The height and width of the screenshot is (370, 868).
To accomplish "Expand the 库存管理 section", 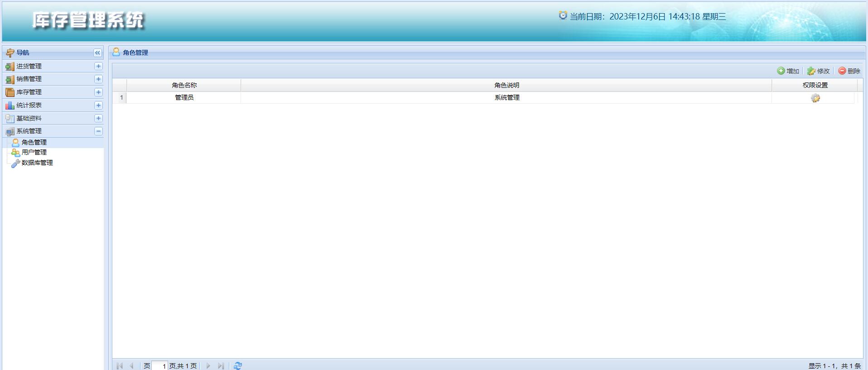I will pos(98,92).
